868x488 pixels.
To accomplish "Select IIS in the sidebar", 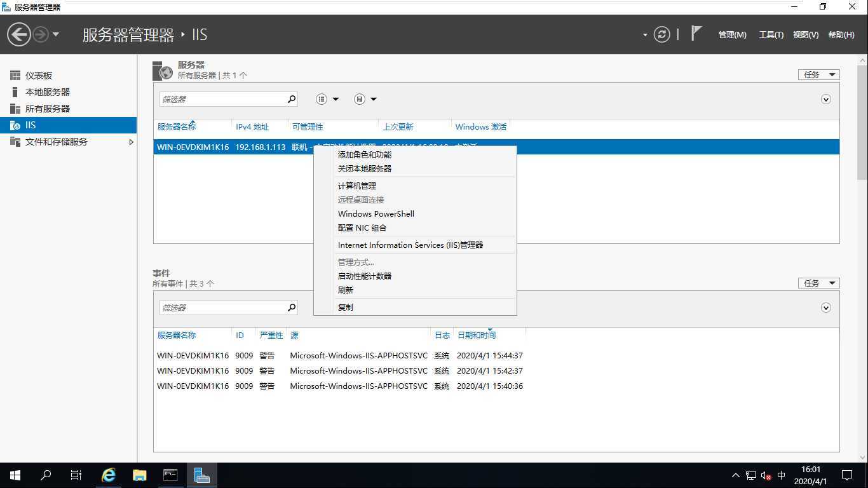I will click(69, 125).
